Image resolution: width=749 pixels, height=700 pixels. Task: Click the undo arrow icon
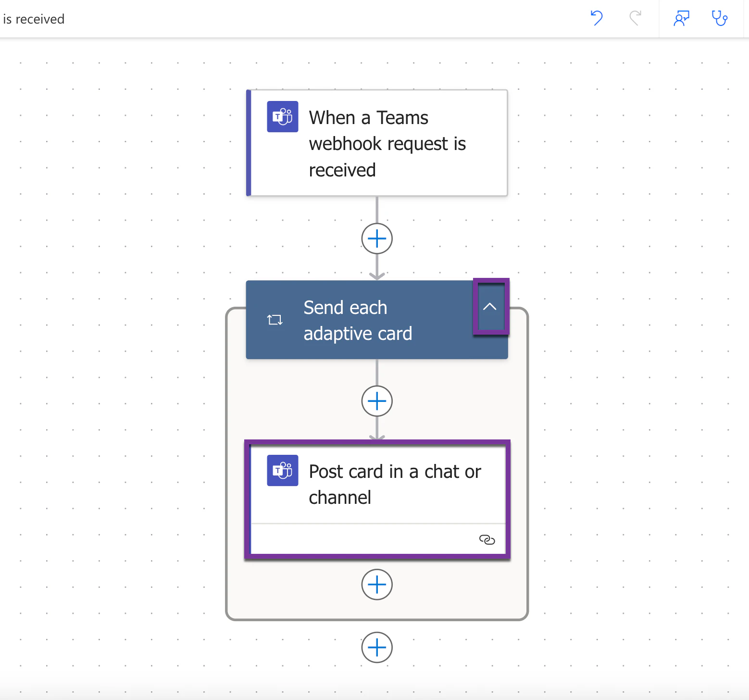tap(597, 18)
